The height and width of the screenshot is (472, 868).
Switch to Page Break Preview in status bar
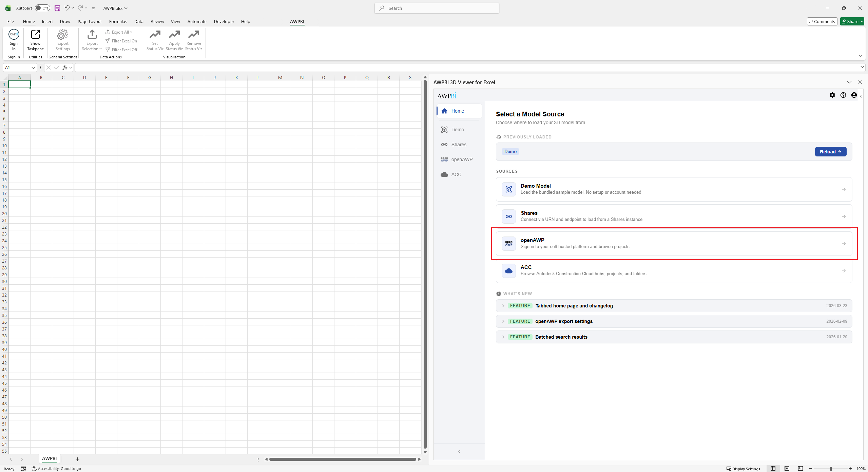[801, 469]
